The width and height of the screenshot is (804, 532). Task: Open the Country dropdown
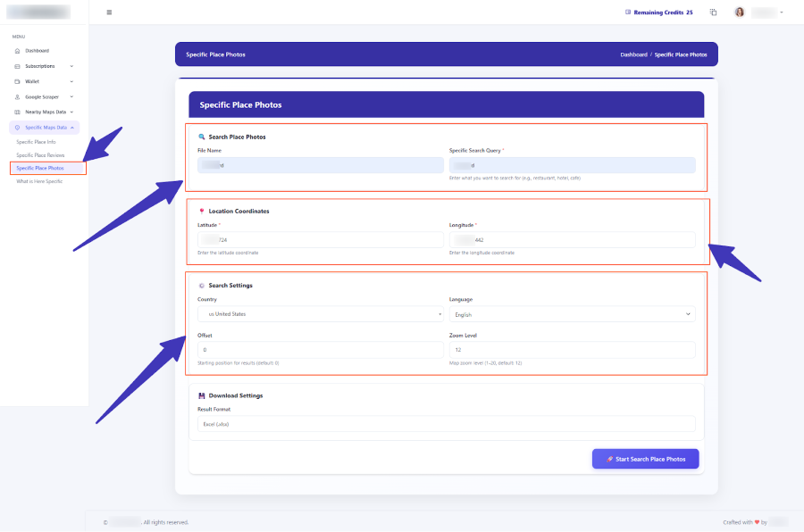pyautogui.click(x=320, y=314)
